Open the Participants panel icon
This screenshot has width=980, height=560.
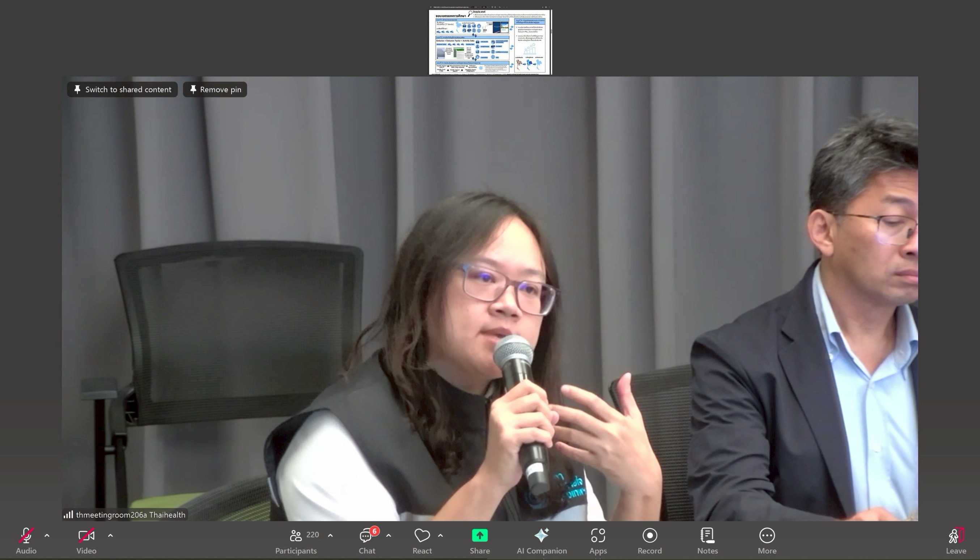click(296, 536)
